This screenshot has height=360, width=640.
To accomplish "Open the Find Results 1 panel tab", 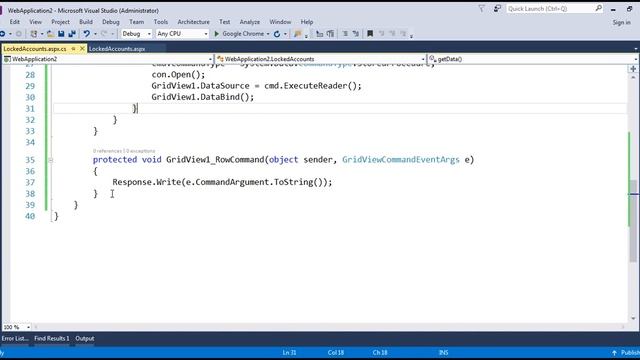I will (x=52, y=338).
